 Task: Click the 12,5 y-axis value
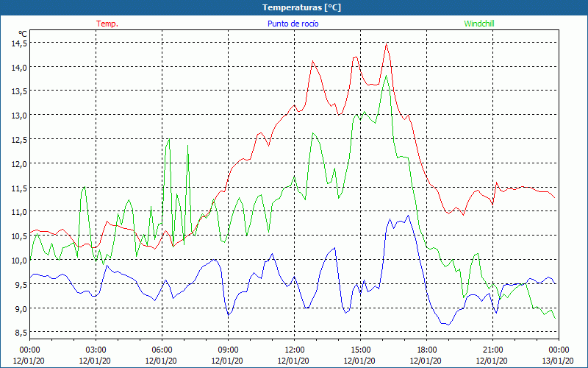point(19,140)
